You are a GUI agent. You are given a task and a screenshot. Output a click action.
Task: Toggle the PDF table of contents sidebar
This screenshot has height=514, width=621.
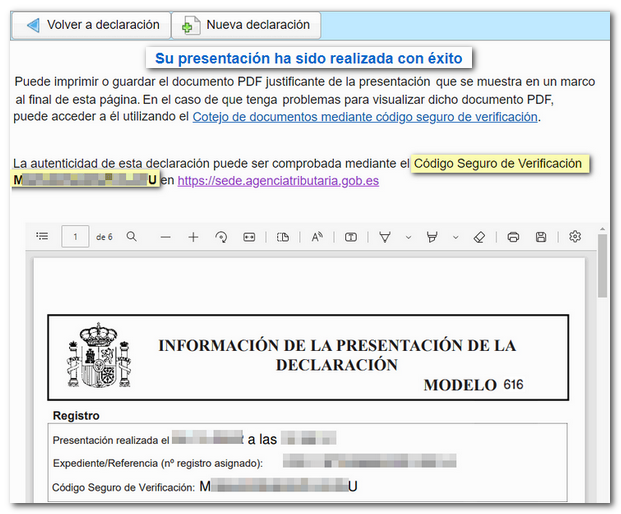point(42,237)
